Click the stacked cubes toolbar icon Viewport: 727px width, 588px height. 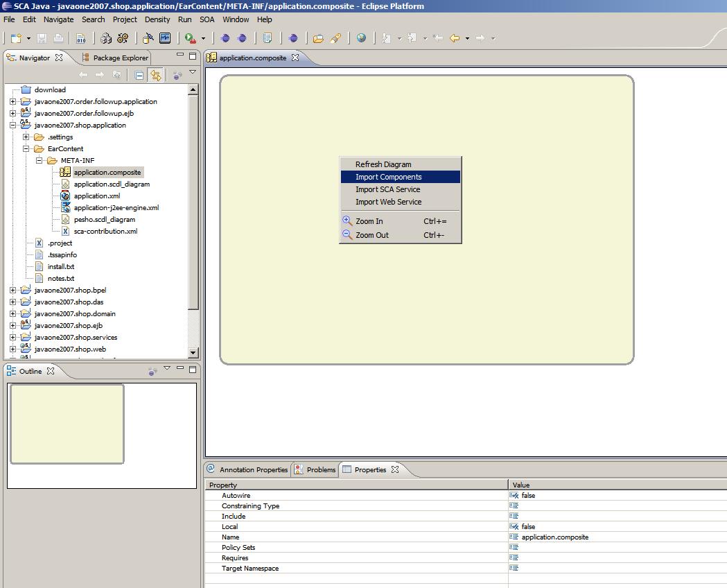tap(106, 38)
